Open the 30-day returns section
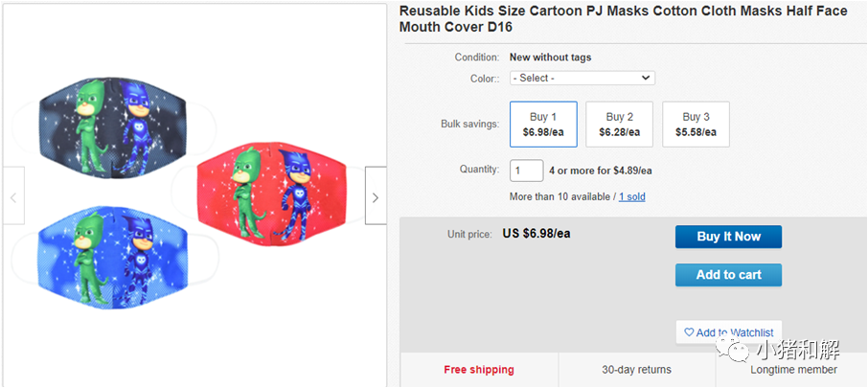868x388 pixels. click(x=637, y=370)
